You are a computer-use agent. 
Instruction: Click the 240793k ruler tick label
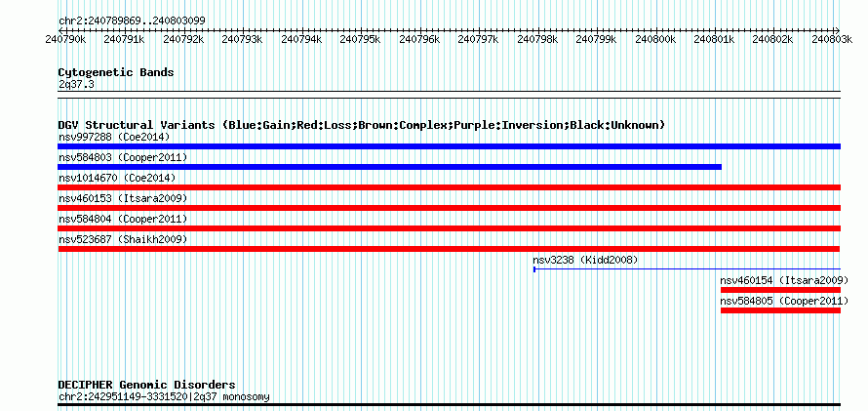coord(242,39)
